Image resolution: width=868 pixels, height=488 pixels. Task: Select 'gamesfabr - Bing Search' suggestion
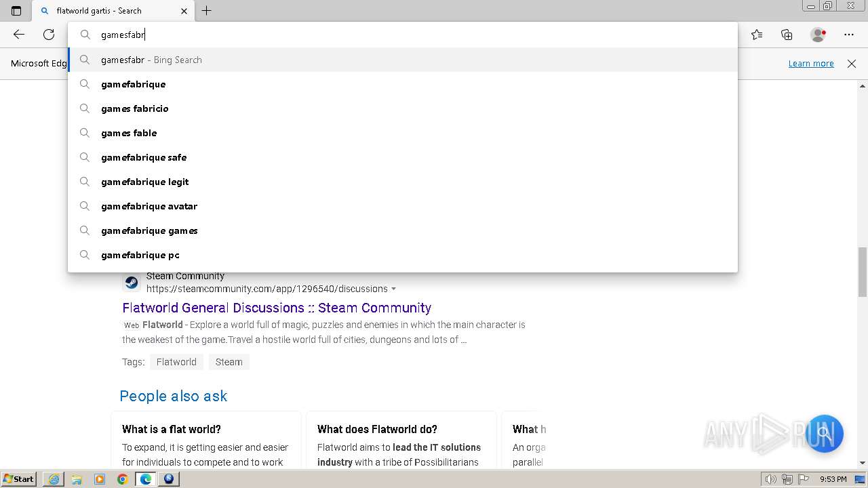coord(403,60)
